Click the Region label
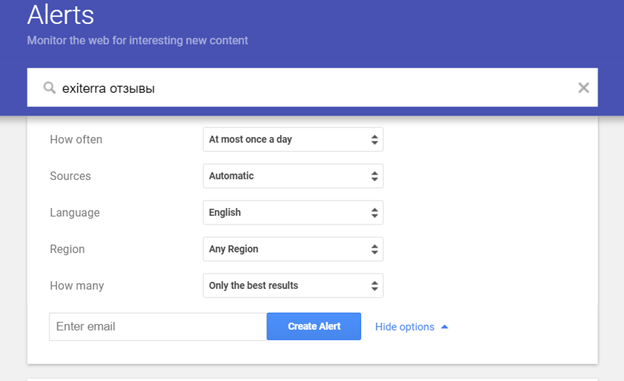This screenshot has width=624, height=381. click(x=67, y=249)
